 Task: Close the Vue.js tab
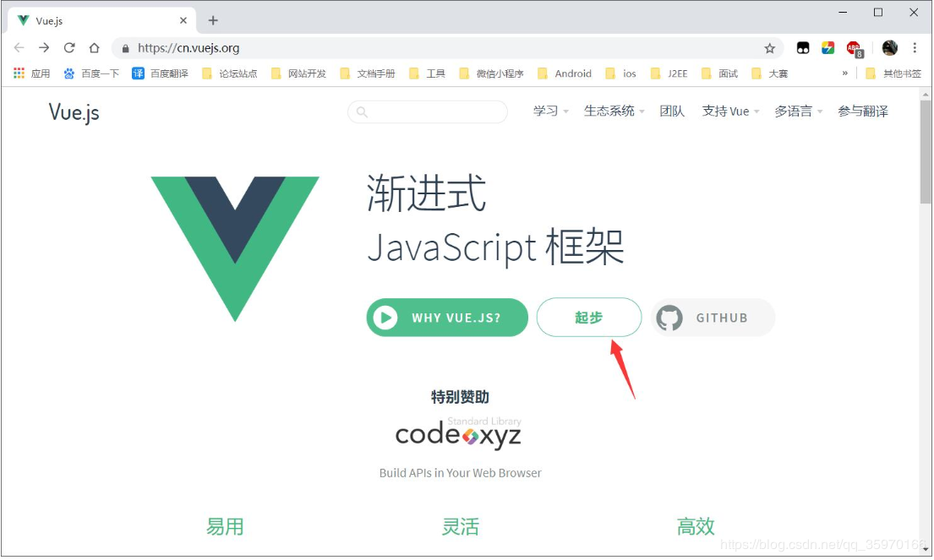[x=183, y=20]
